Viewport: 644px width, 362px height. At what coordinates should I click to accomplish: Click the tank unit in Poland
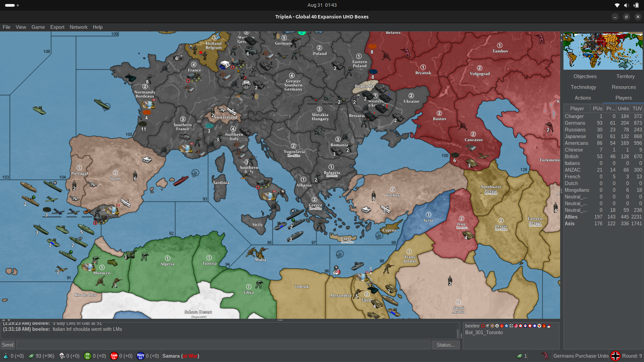337,65
